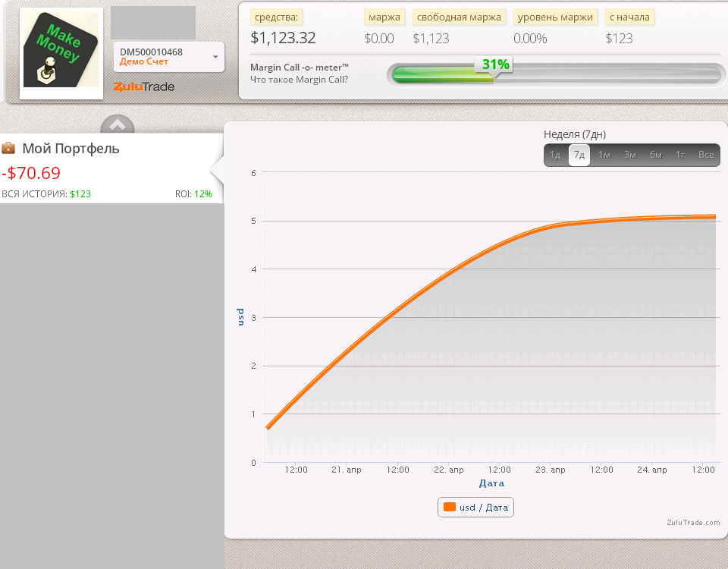Select the 6м chart period
The width and height of the screenshot is (728, 569).
655,155
